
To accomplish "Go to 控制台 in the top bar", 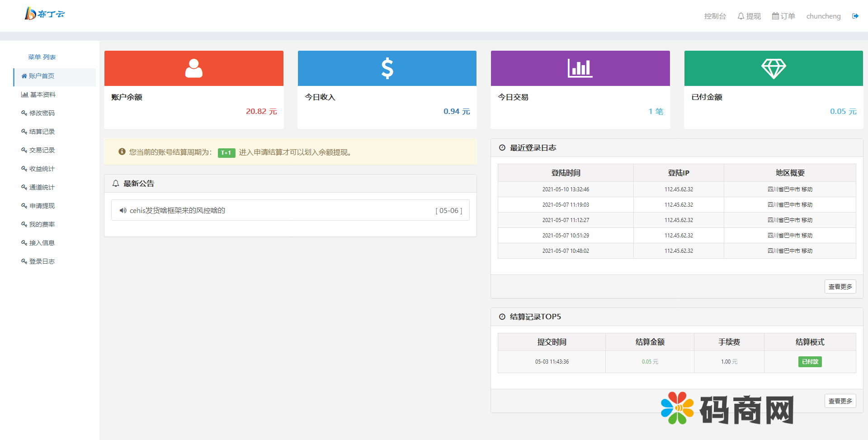I will point(715,16).
